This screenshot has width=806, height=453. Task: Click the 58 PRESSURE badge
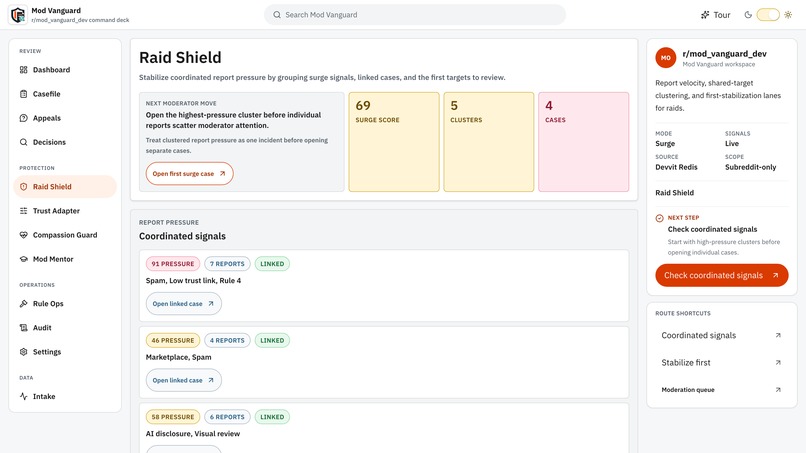173,417
